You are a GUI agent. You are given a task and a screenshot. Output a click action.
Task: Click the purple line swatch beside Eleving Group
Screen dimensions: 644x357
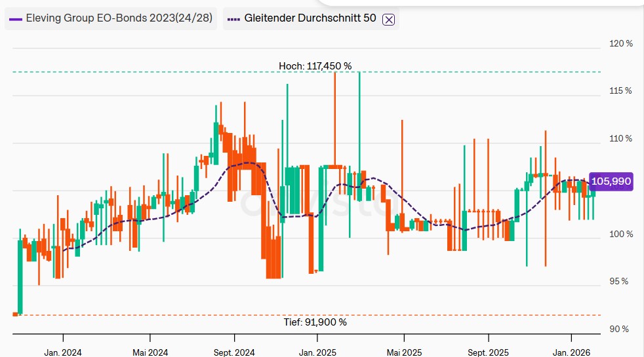coord(16,18)
